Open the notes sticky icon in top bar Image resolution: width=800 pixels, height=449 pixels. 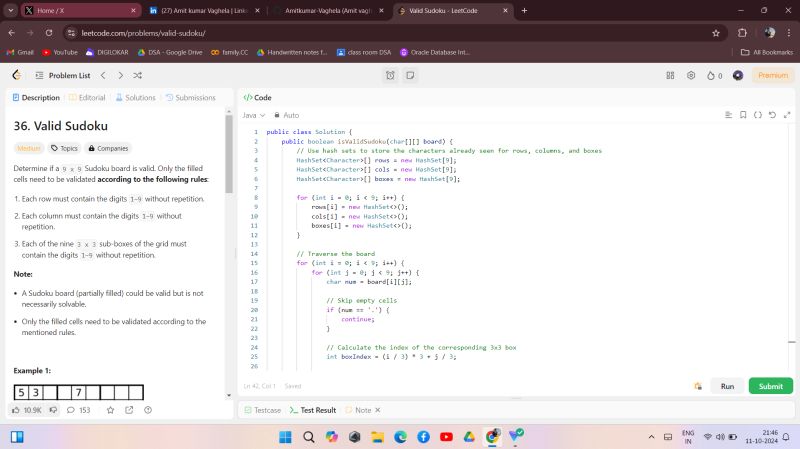410,75
